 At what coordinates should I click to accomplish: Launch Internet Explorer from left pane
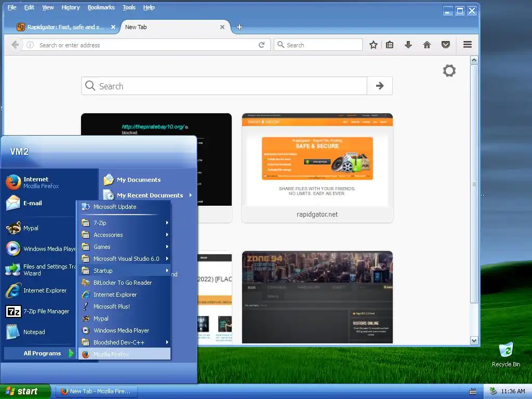37,290
